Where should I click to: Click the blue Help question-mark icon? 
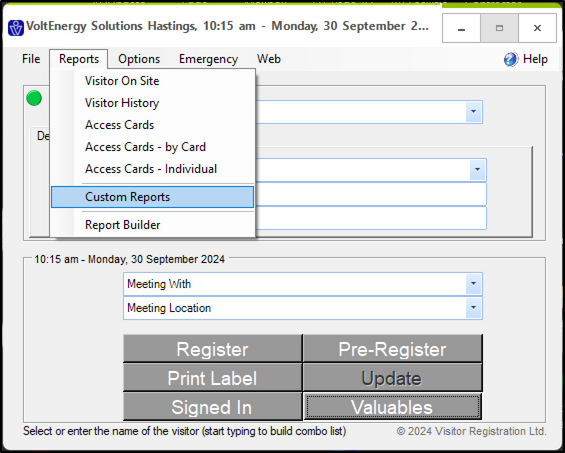(x=511, y=59)
